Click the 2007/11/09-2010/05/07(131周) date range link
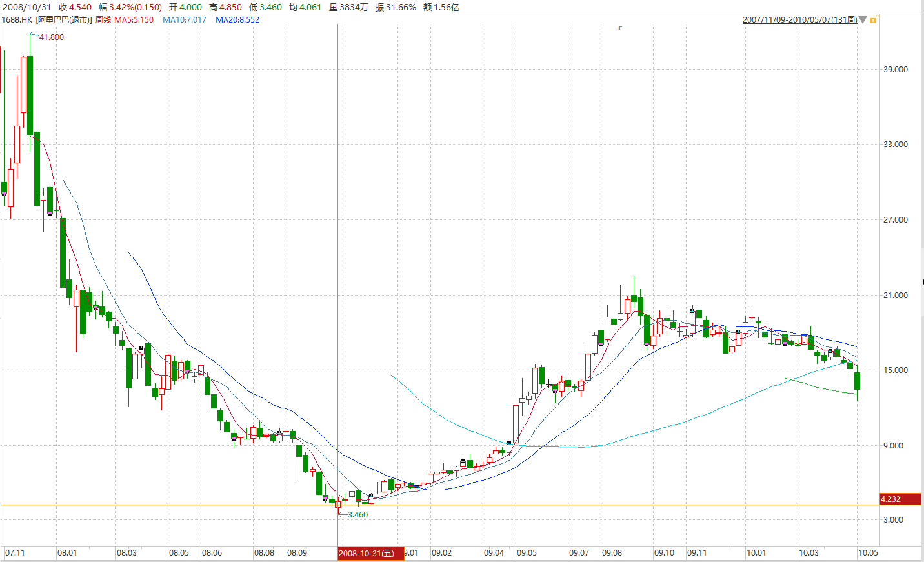Screen dimensions: 924x562 tap(799, 20)
